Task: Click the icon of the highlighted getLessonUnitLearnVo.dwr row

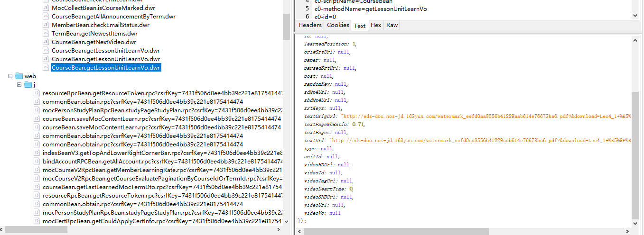Action: [x=46, y=68]
